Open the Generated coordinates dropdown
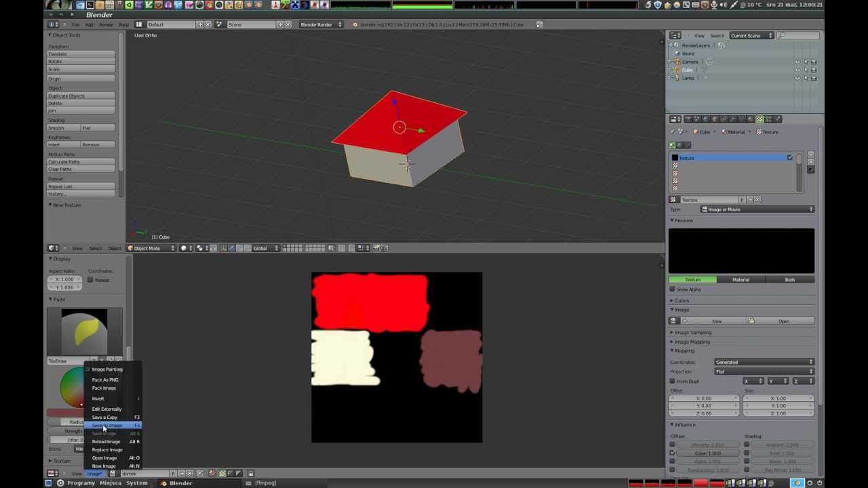This screenshot has width=868, height=488. coord(764,362)
